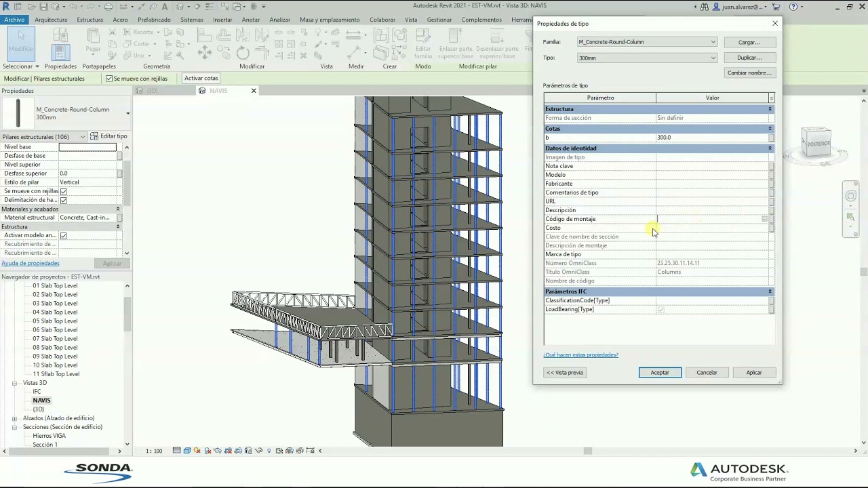
Task: Click the Detail level icon in view control bar
Action: (x=177, y=451)
